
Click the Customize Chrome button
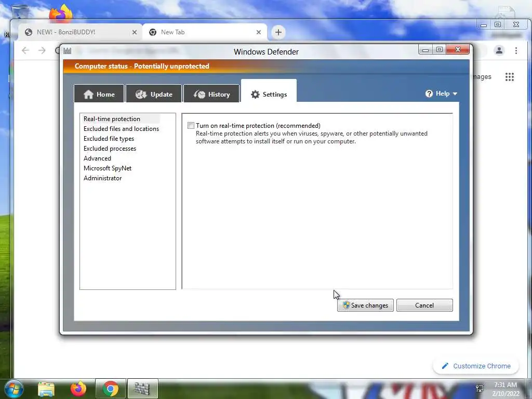click(x=476, y=366)
